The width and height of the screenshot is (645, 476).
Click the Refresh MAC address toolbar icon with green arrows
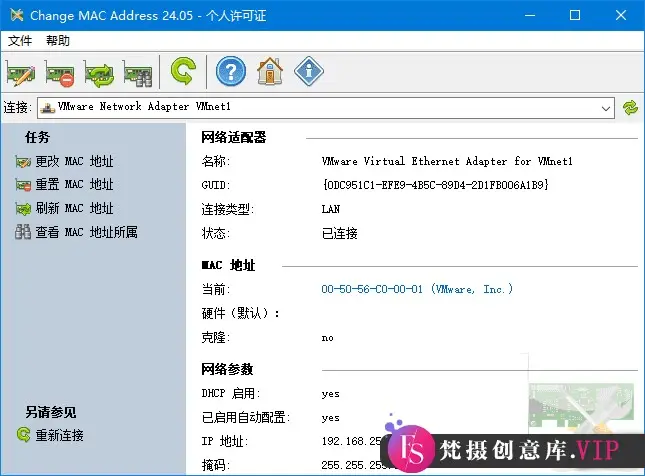(99, 73)
